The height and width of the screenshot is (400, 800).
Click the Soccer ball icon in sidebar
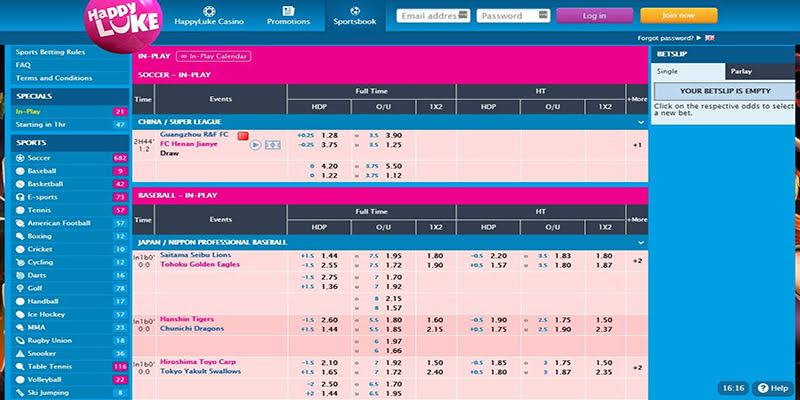point(20,158)
